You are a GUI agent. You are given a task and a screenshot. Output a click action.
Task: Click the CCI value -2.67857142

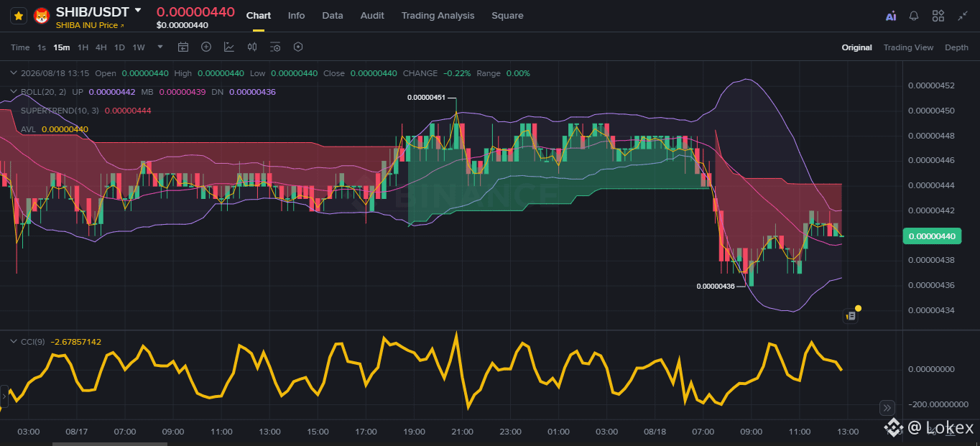click(x=76, y=342)
